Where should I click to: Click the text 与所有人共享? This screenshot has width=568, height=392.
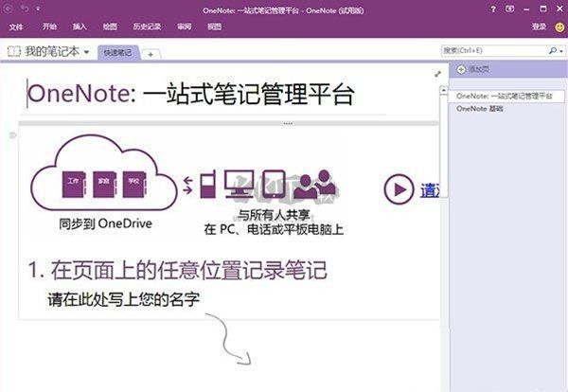274,215
